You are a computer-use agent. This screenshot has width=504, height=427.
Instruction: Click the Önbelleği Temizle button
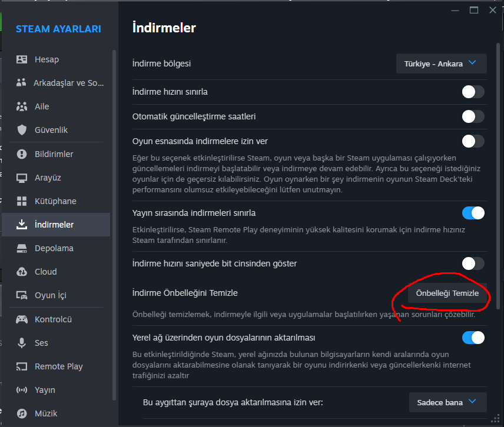tap(447, 293)
